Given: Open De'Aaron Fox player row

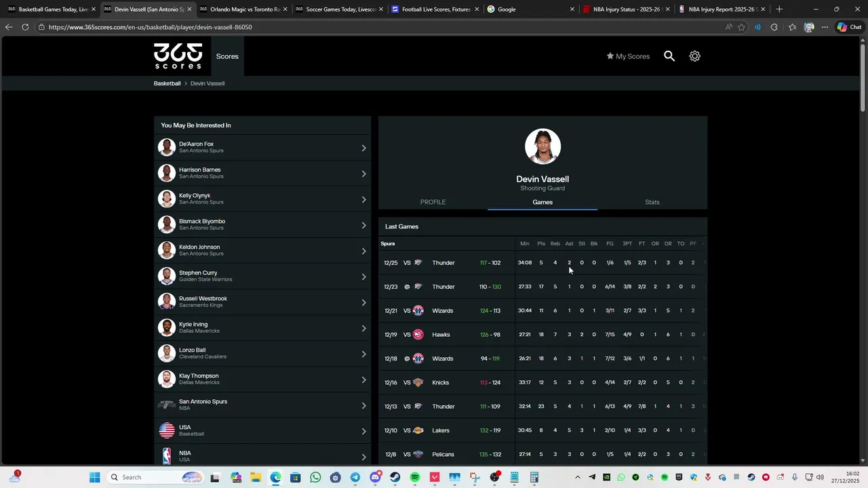Looking at the screenshot, I should pyautogui.click(x=262, y=147).
